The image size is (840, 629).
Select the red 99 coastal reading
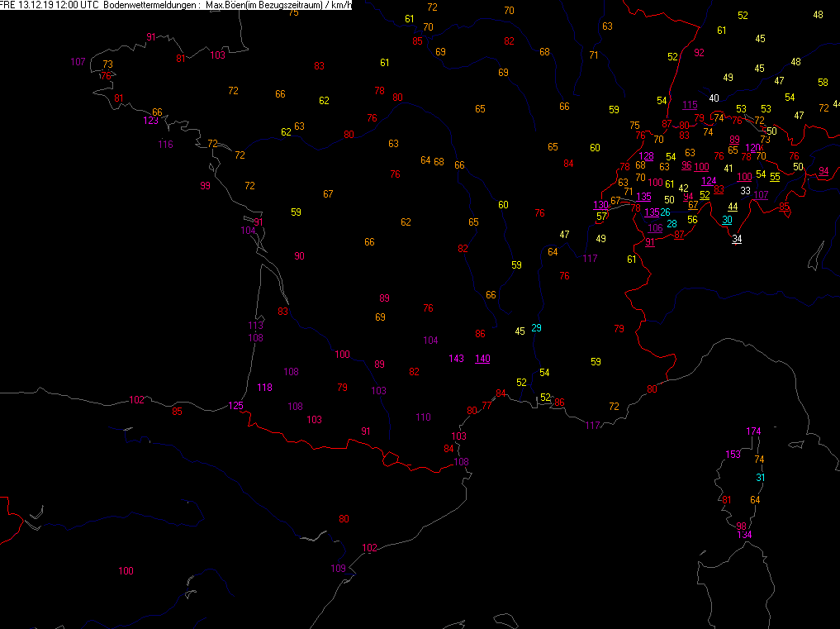point(205,186)
